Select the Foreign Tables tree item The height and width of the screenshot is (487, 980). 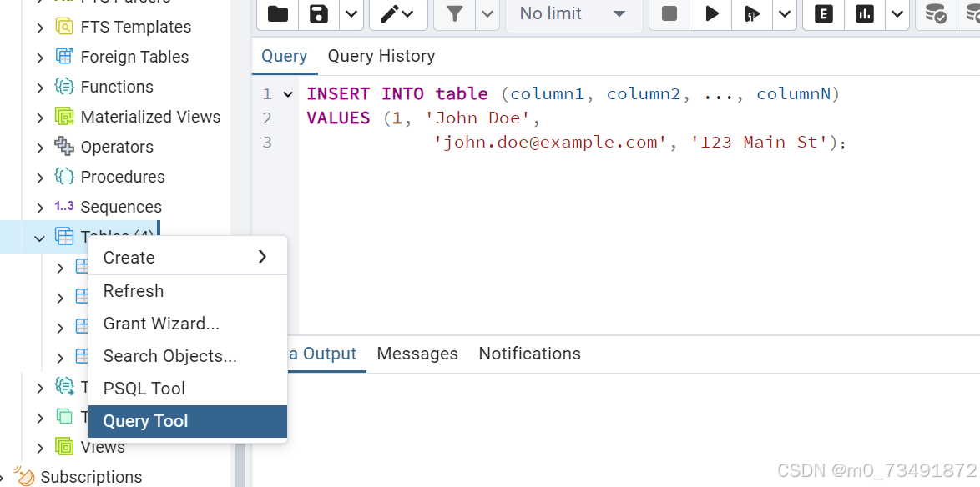click(x=134, y=57)
